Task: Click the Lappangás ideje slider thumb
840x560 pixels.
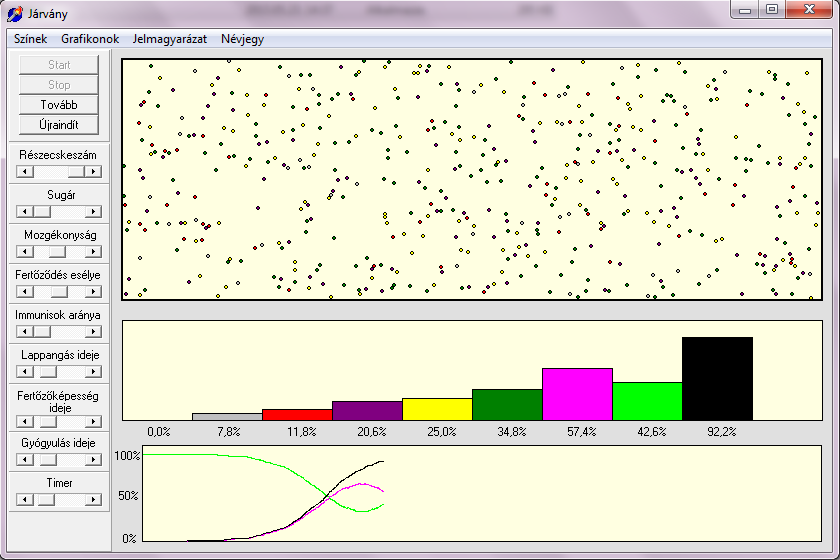Action: 48,371
